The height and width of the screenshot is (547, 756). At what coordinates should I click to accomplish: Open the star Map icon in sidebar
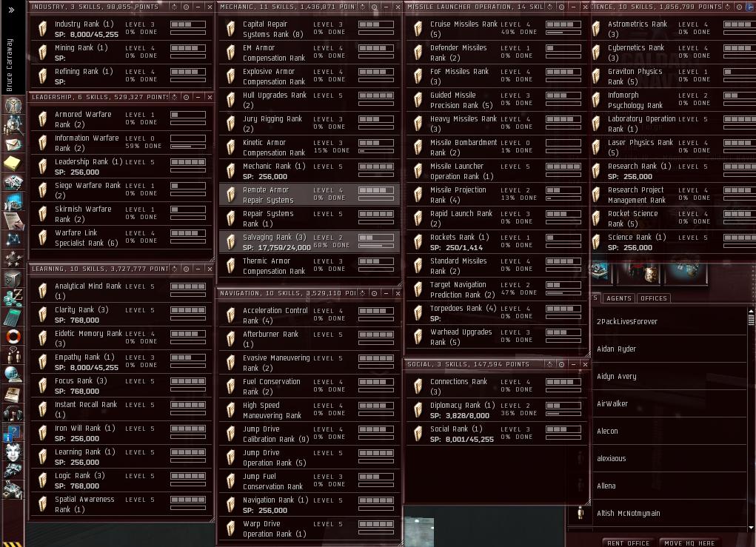(x=13, y=238)
